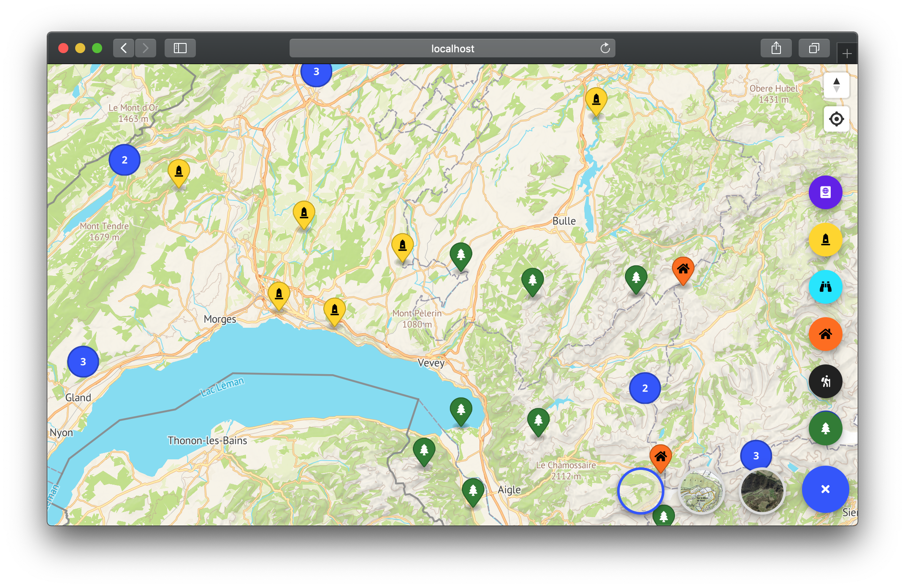Expand the cluster of 2 near Mont d'Or

pos(125,160)
